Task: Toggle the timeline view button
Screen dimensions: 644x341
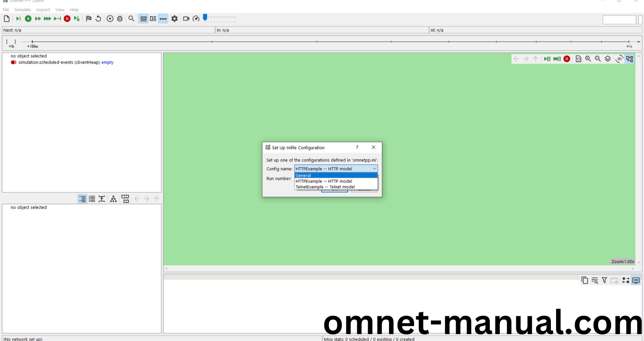Action: (x=163, y=19)
